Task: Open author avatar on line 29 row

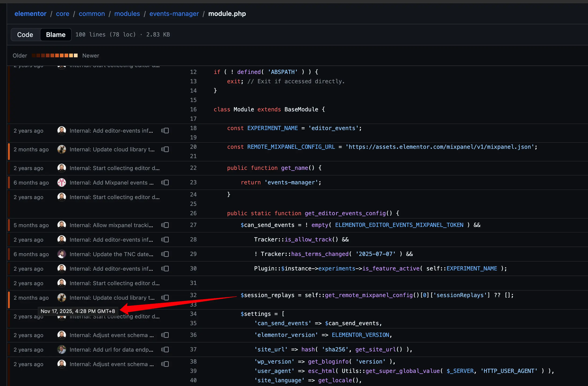Action: click(61, 254)
